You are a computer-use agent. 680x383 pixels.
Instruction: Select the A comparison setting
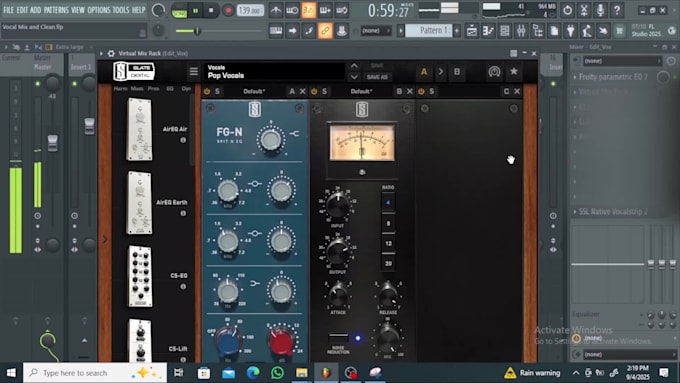point(424,72)
